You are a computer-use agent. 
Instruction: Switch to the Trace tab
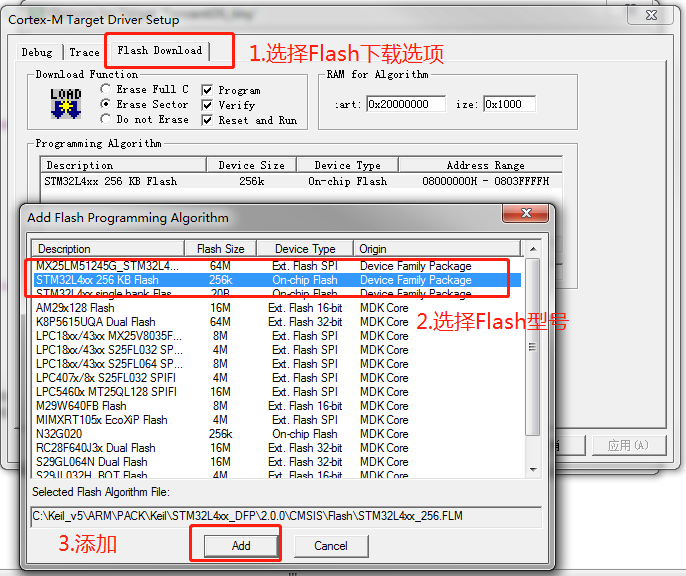84,52
